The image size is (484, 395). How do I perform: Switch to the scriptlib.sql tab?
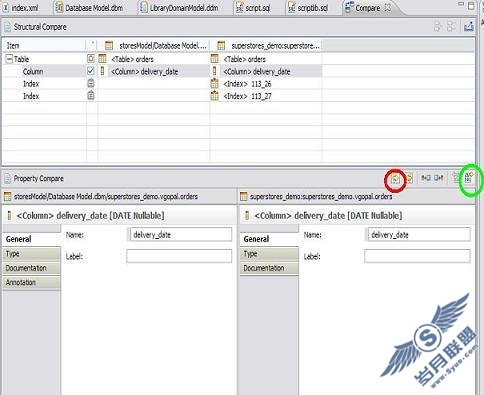pyautogui.click(x=309, y=8)
